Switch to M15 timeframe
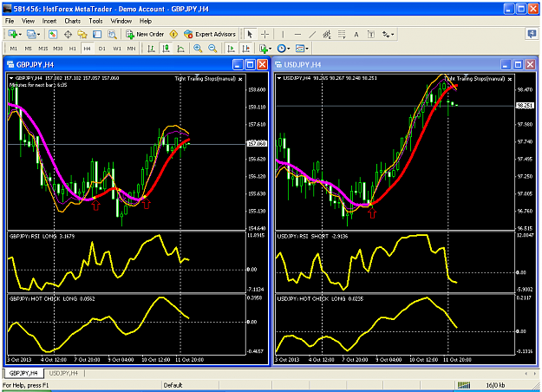542x392 pixels. click(42, 49)
